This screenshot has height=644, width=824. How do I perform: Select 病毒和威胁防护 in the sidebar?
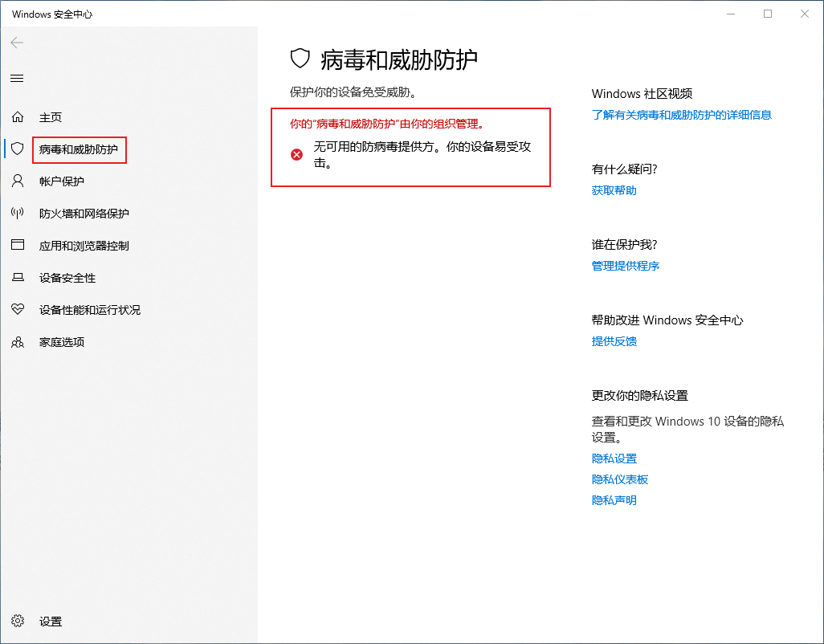pos(128,149)
